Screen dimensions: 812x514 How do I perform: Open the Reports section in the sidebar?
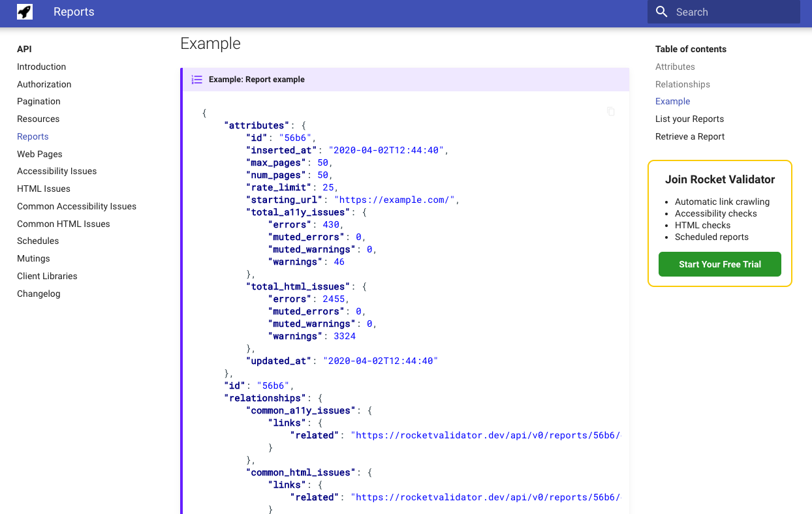click(33, 136)
